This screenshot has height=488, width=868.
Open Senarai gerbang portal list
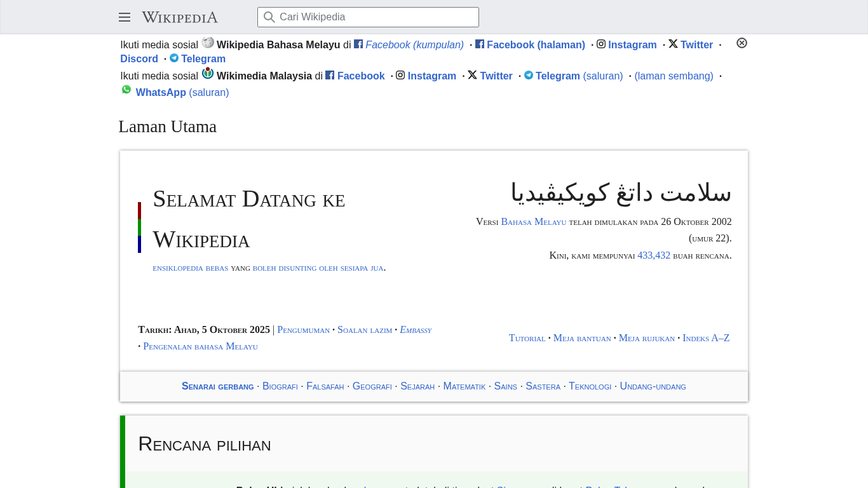217,386
